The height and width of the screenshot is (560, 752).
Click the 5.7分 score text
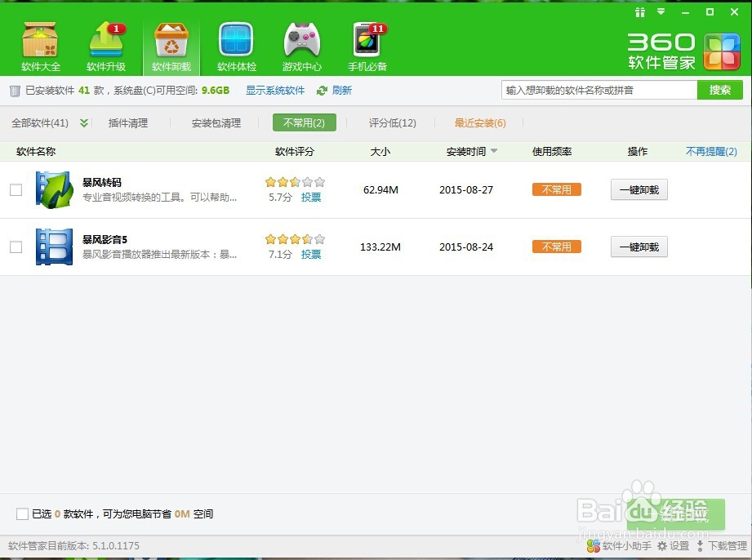(x=281, y=197)
